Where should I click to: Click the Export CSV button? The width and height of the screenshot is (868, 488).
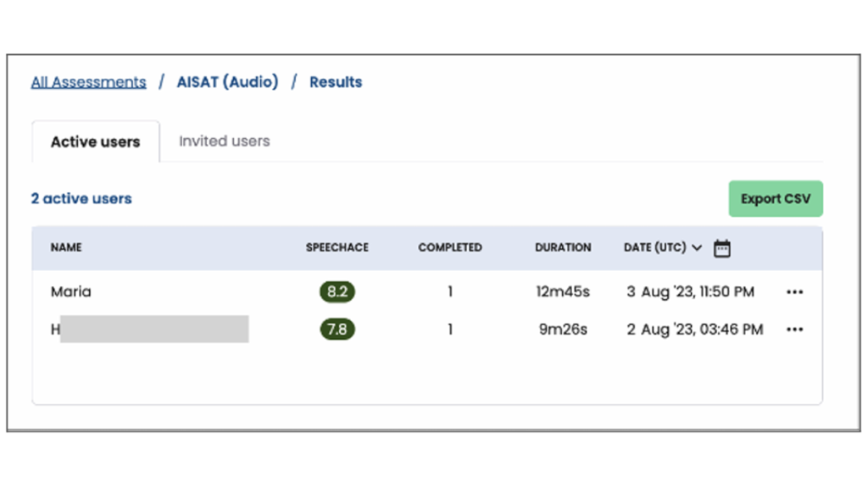[x=776, y=199]
